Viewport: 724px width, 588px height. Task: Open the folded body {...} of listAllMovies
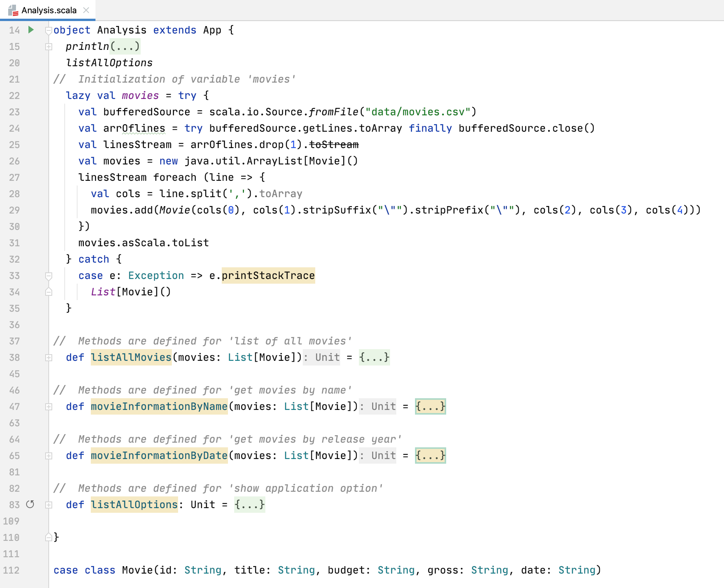pos(374,357)
